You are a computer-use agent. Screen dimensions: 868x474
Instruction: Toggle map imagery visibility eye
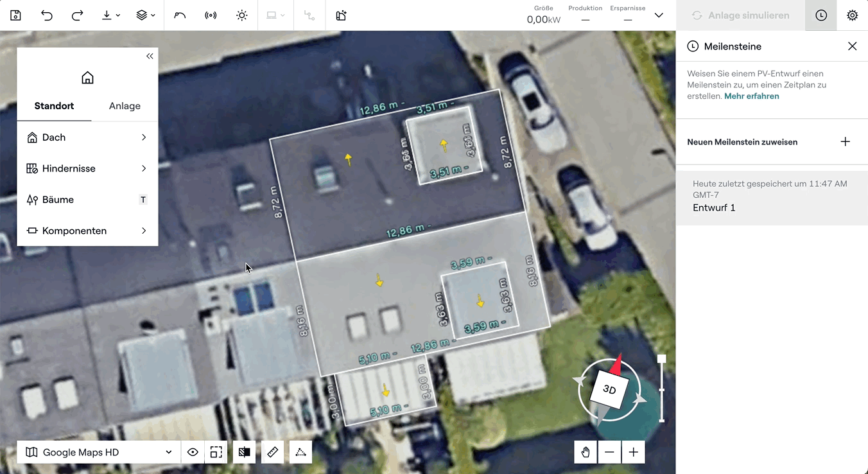click(193, 452)
